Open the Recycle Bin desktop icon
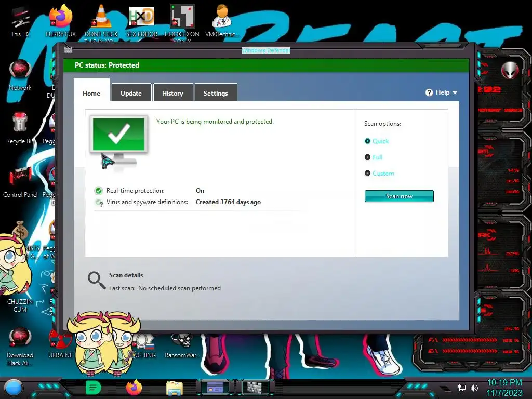This screenshot has width=532, height=399. (x=20, y=129)
